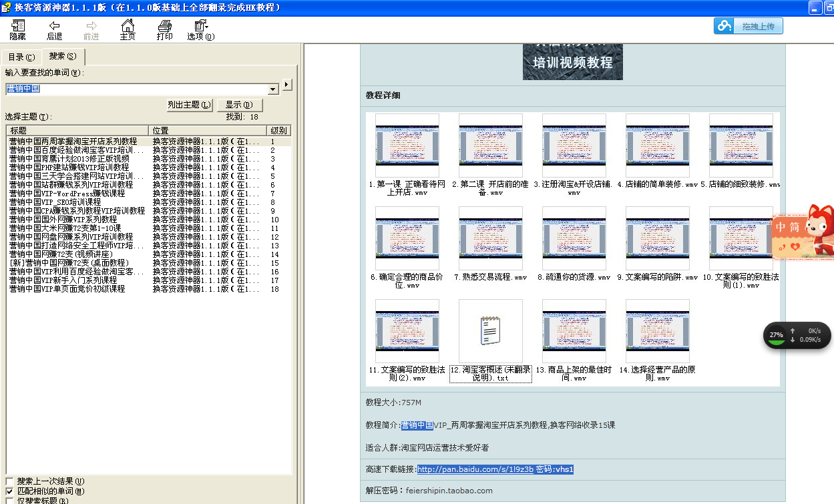
Task: Sort by the 位置 column header
Action: point(208,130)
